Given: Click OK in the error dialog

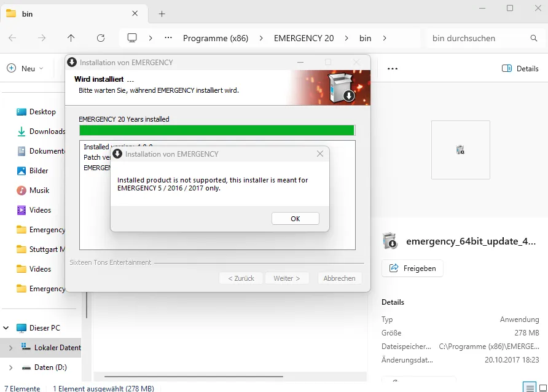Looking at the screenshot, I should [x=295, y=219].
